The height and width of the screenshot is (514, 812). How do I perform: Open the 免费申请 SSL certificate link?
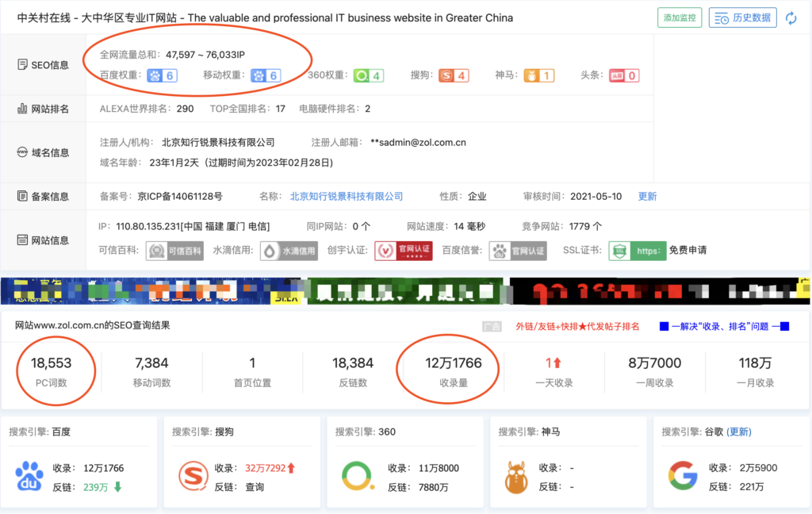pos(688,251)
